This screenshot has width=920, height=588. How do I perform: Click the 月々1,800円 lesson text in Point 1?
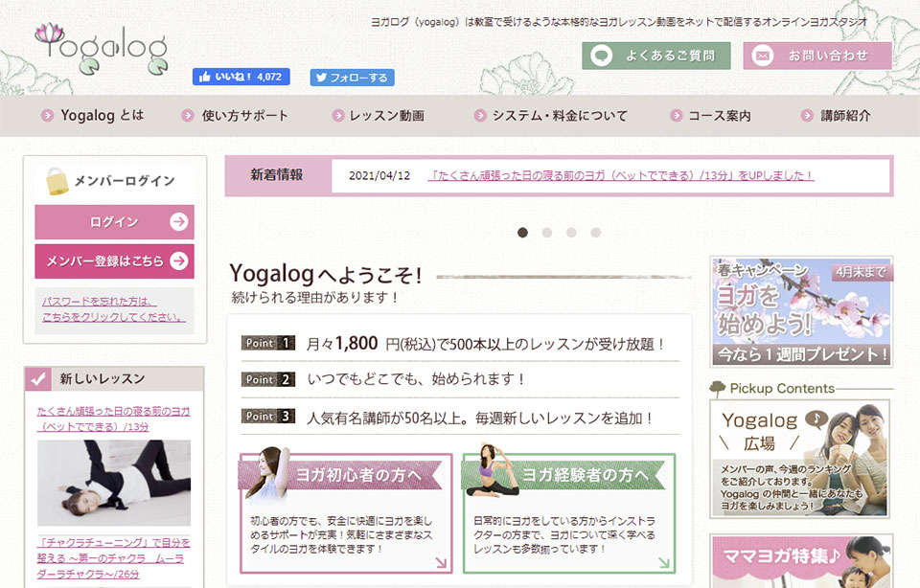click(485, 344)
